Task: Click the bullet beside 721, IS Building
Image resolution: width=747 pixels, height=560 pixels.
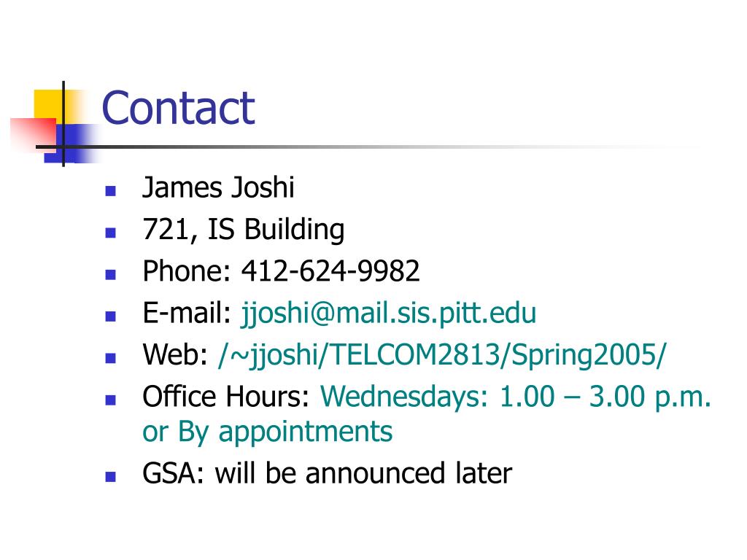Action: coord(111,233)
